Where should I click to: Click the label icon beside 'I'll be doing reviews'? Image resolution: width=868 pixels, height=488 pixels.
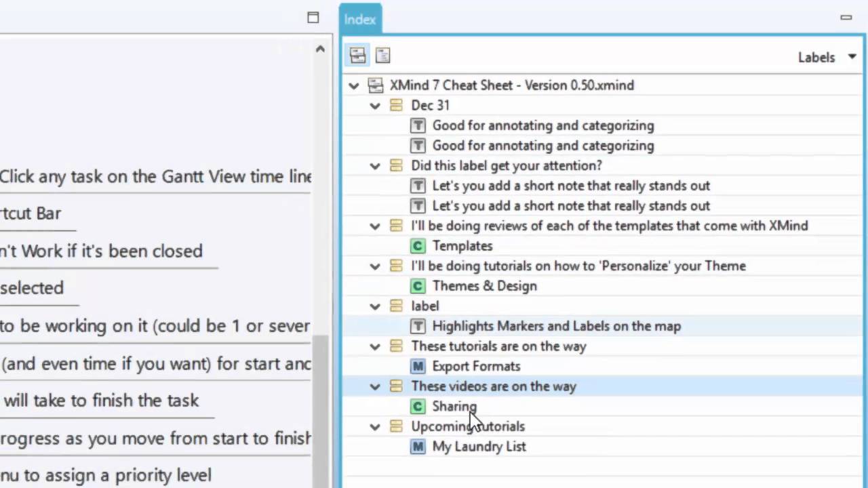[x=396, y=226]
